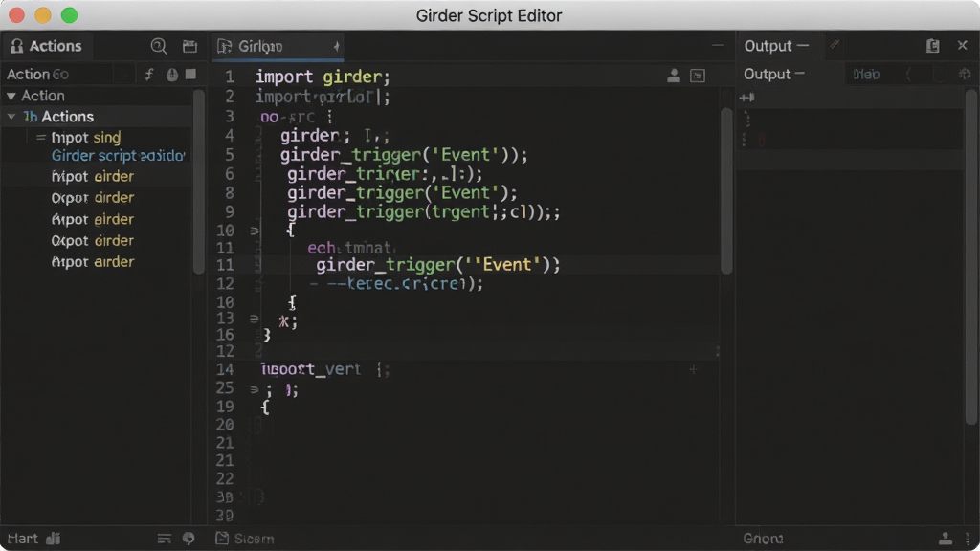980x551 pixels.
Task: Click the plus icon on line 14
Action: 693,370
